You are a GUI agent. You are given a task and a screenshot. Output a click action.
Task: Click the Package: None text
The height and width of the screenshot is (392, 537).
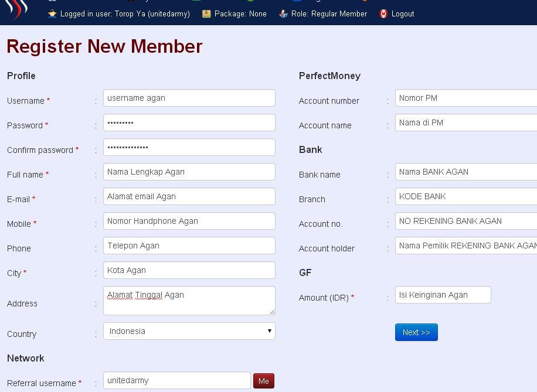(240, 14)
